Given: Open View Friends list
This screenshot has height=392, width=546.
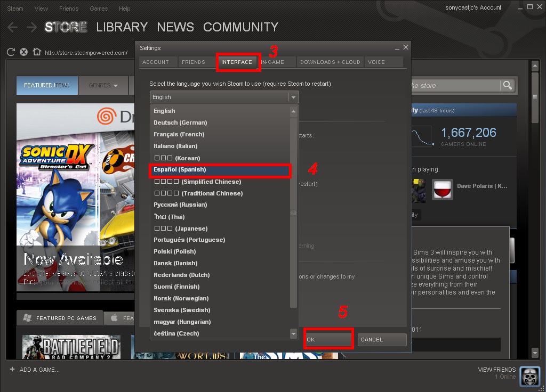Looking at the screenshot, I should [x=496, y=370].
